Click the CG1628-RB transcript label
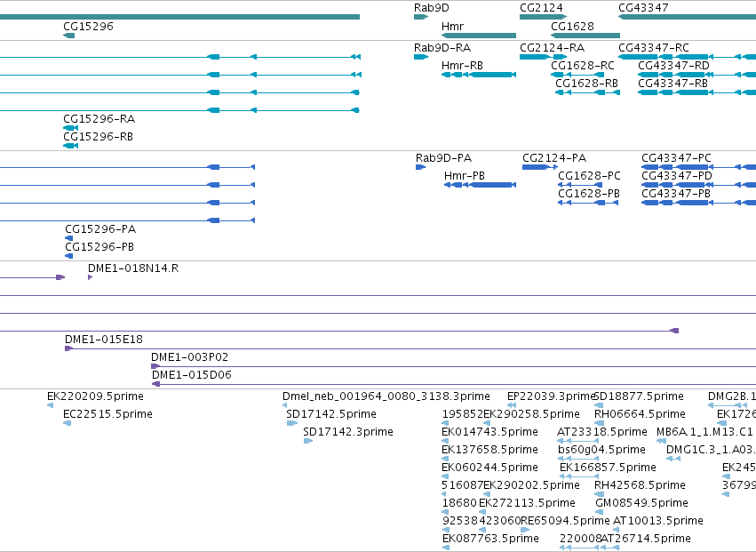Image resolution: width=756 pixels, height=552 pixels. [586, 83]
